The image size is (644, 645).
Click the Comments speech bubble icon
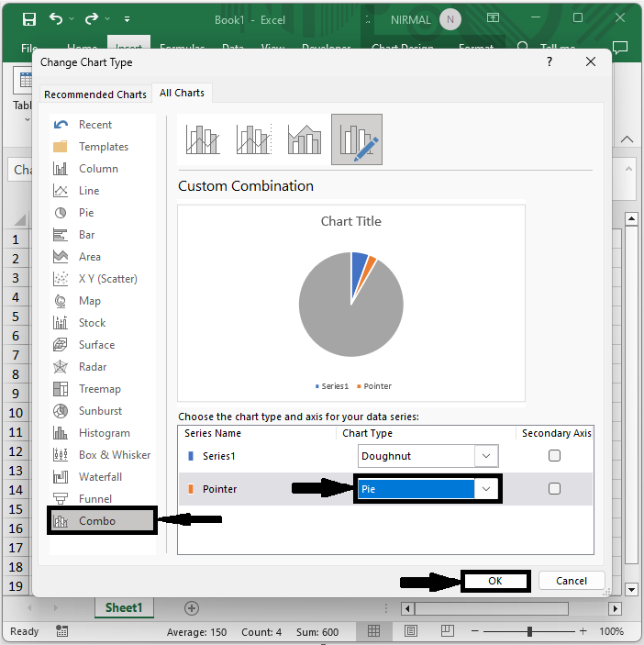[620, 48]
